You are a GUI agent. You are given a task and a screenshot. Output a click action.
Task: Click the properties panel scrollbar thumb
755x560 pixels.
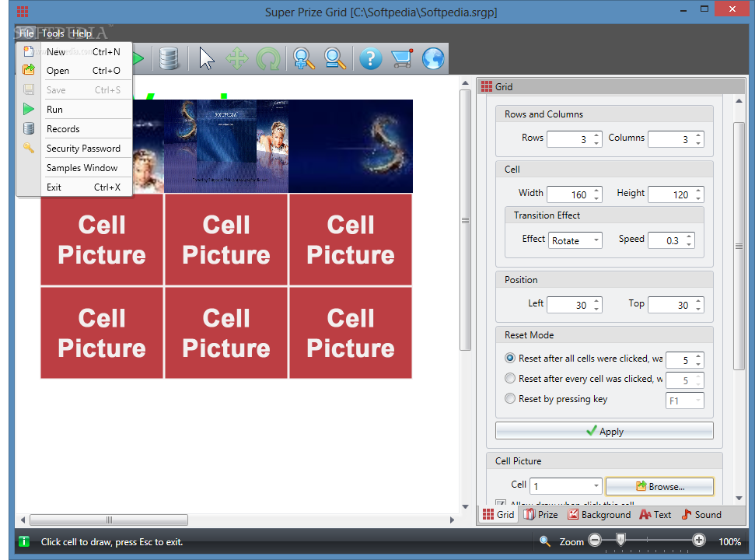pos(739,246)
